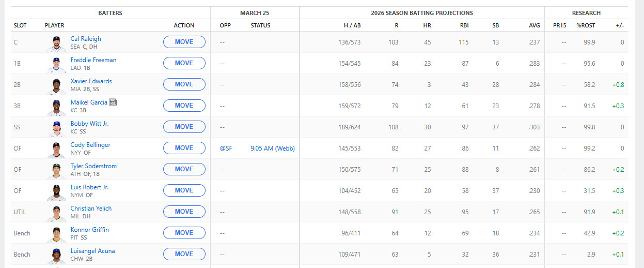Click Konnor Griffin's headshot image

point(56,234)
